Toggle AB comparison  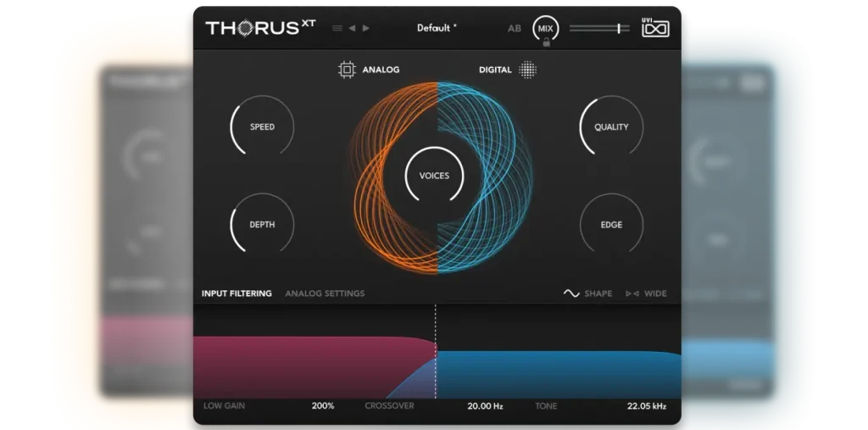[x=515, y=28]
